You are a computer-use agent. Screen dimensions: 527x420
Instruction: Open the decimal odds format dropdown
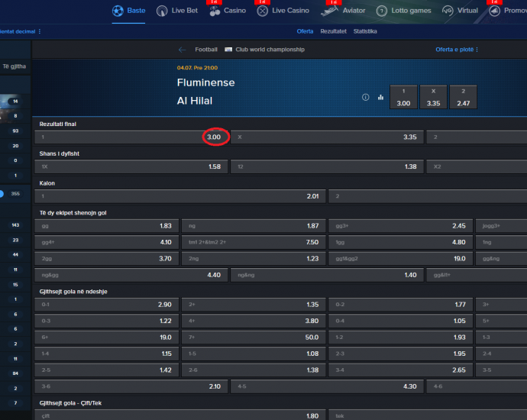point(21,31)
